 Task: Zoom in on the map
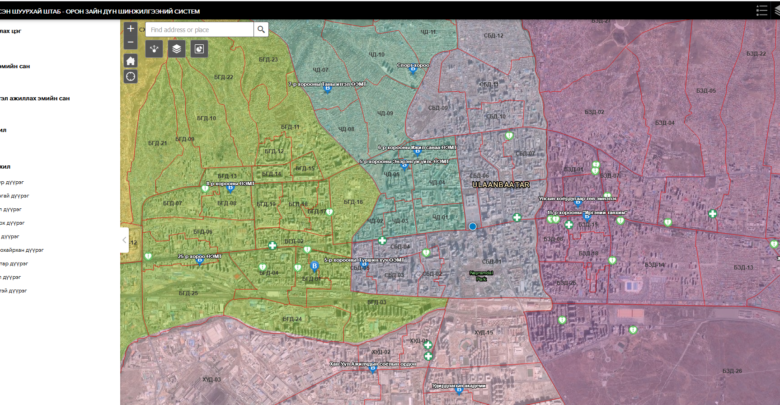point(130,29)
